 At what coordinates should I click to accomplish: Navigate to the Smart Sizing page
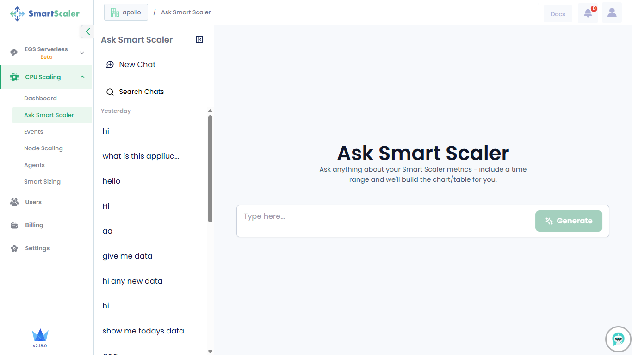point(42,182)
